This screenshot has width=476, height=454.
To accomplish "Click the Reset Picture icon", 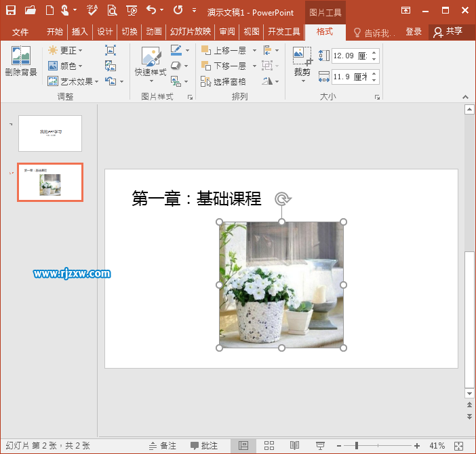I will pos(111,81).
